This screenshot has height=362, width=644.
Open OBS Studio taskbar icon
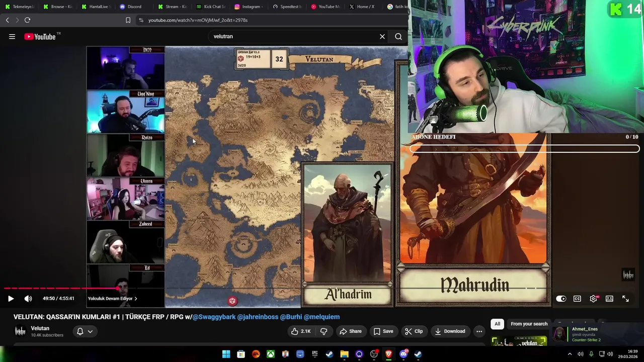(374, 354)
